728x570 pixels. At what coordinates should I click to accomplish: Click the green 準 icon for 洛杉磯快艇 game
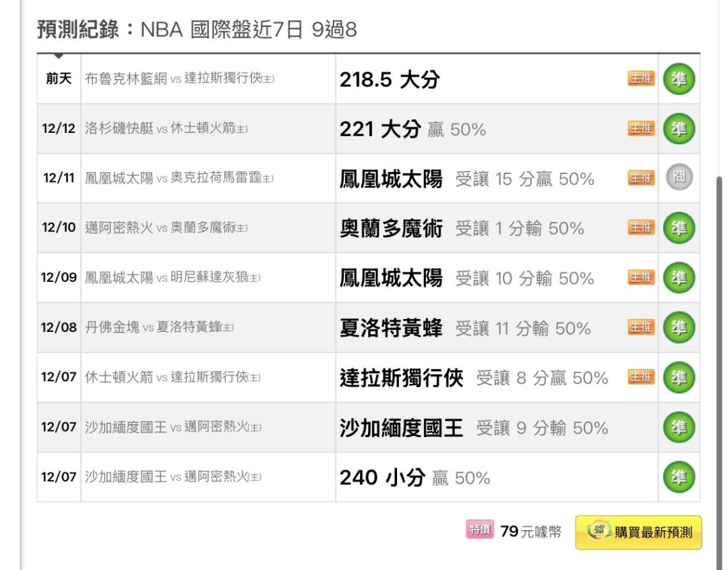click(679, 129)
